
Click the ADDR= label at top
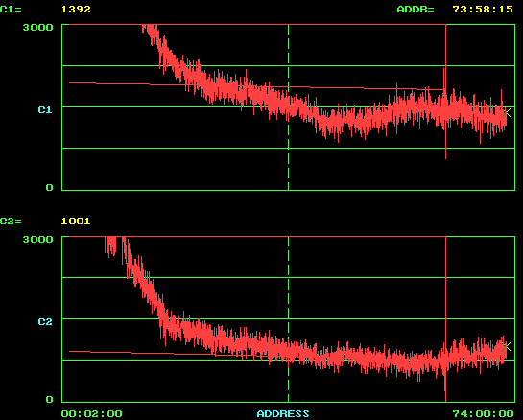416,10
